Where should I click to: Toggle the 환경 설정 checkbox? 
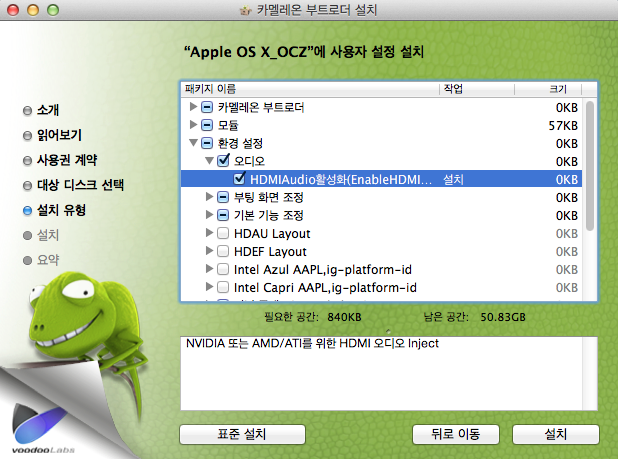click(x=207, y=143)
